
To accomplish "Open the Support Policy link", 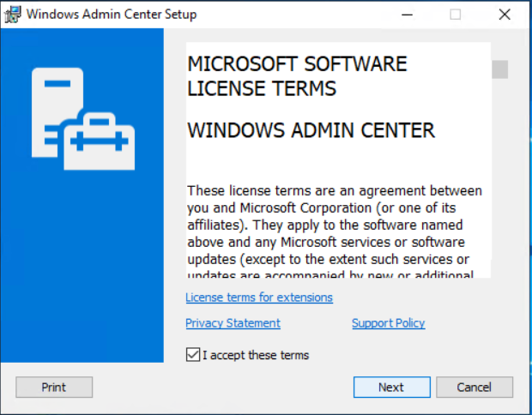I will [x=388, y=323].
